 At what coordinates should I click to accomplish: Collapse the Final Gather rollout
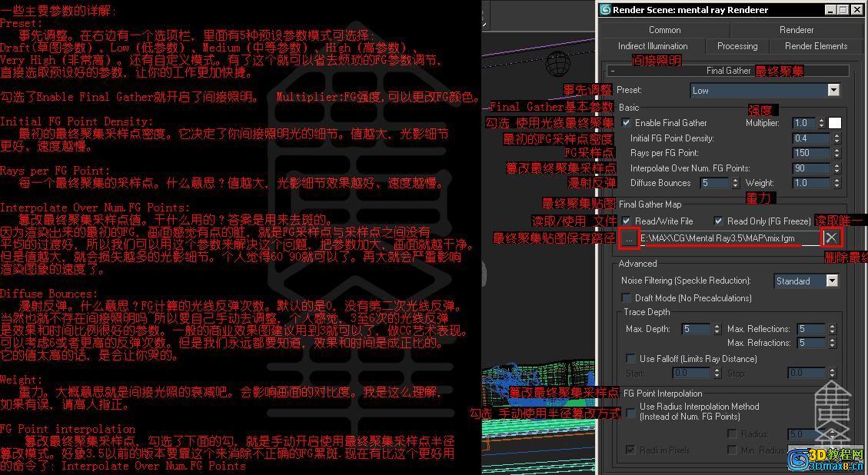pos(728,70)
